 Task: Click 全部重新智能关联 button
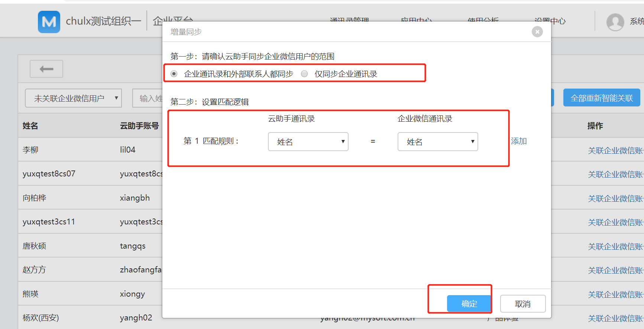(602, 98)
